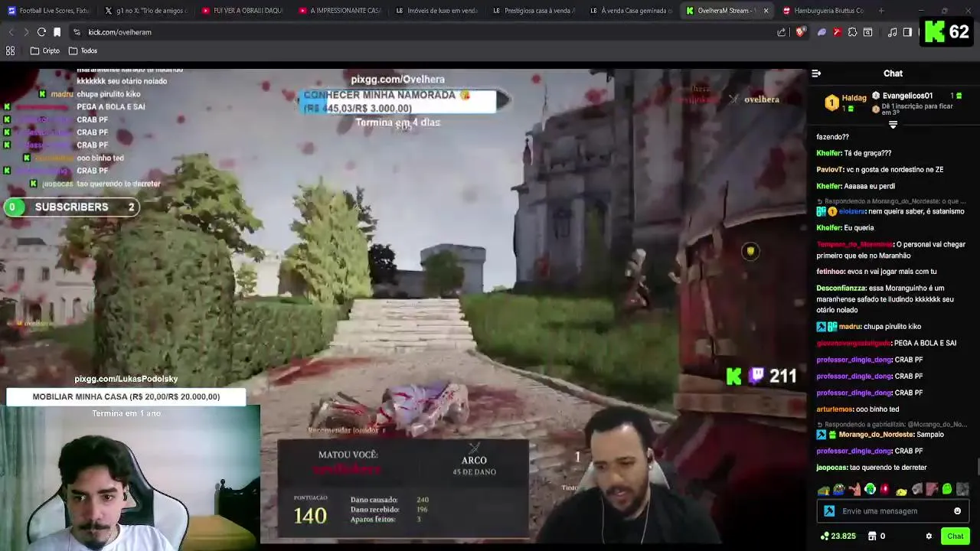Viewport: 980px width, 551px height.
Task: Open the apps grid in the bookmarks bar
Action: click(x=11, y=51)
